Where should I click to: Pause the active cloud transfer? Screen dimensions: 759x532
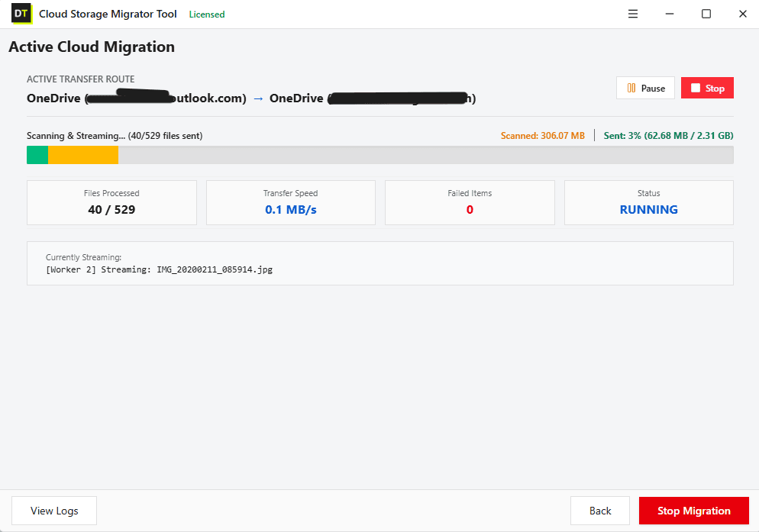pyautogui.click(x=645, y=88)
